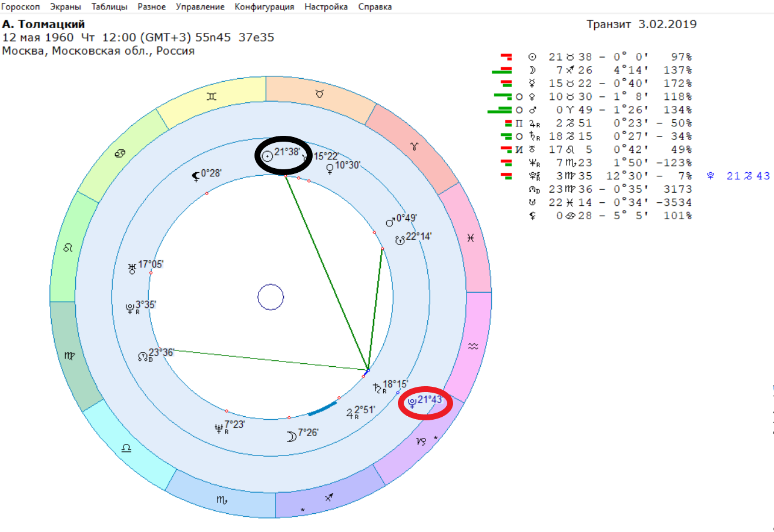Viewport: 774px width, 532px height.
Task: Click the South Node symbol in the positions table
Action: [x=532, y=203]
